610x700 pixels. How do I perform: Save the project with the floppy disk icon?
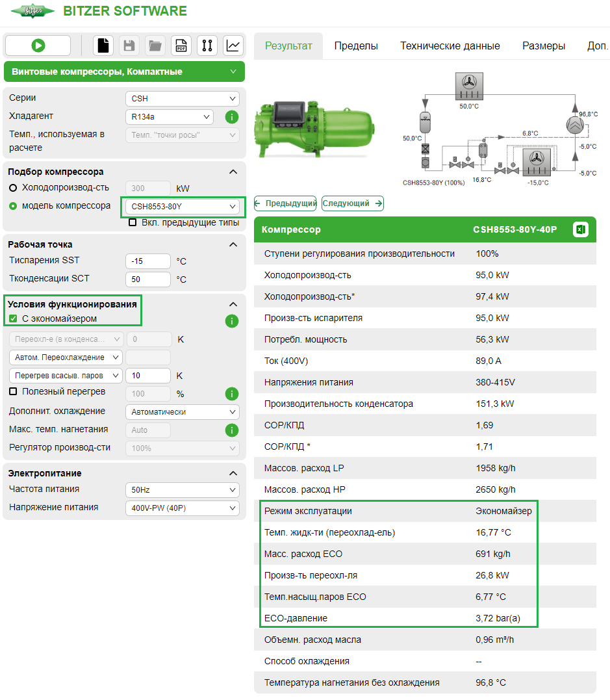click(129, 45)
